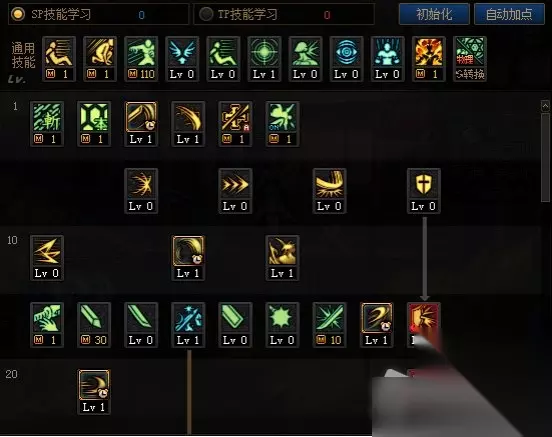Click the 初始化 reset button
552x437 pixels.
click(x=434, y=14)
